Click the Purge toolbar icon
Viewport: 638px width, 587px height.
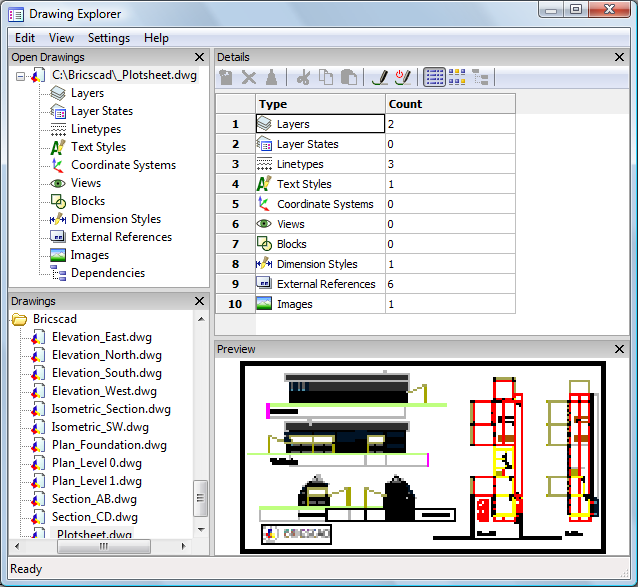271,77
